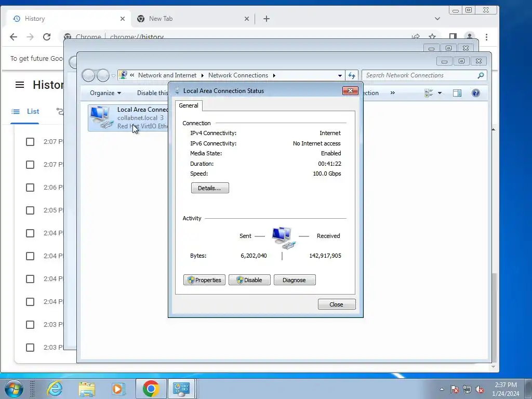Open the Organize dropdown menu
The image size is (532, 399).
[x=105, y=93]
